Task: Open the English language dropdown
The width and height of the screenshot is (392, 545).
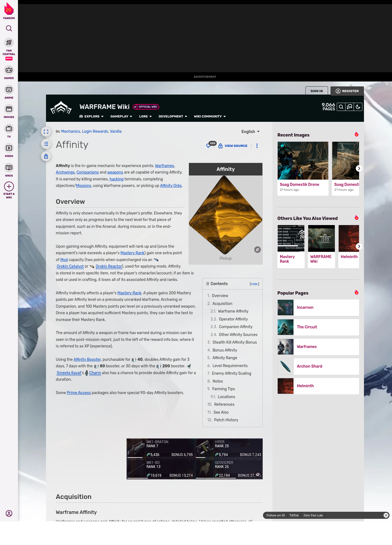Action: click(x=250, y=132)
